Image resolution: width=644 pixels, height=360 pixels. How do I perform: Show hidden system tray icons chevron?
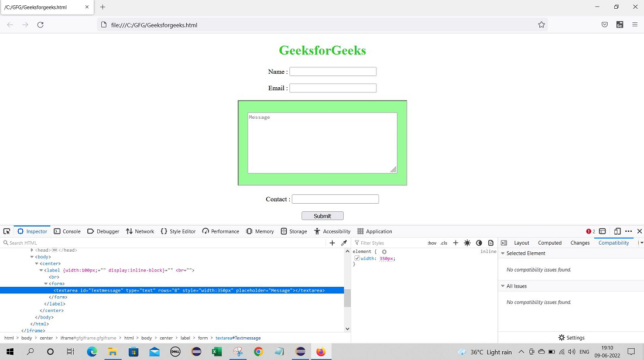coord(521,352)
